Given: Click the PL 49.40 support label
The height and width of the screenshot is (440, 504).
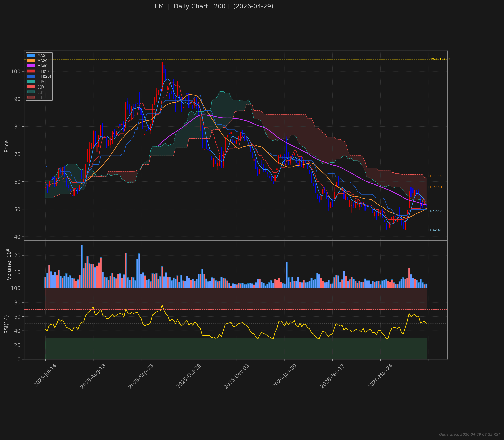Looking at the screenshot, I should (435, 211).
